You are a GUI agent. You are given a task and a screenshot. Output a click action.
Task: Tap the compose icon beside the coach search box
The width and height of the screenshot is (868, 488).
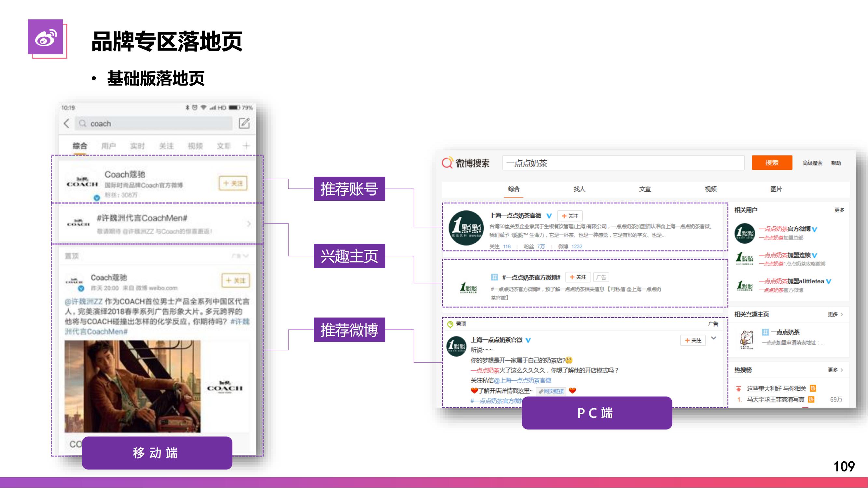(244, 123)
